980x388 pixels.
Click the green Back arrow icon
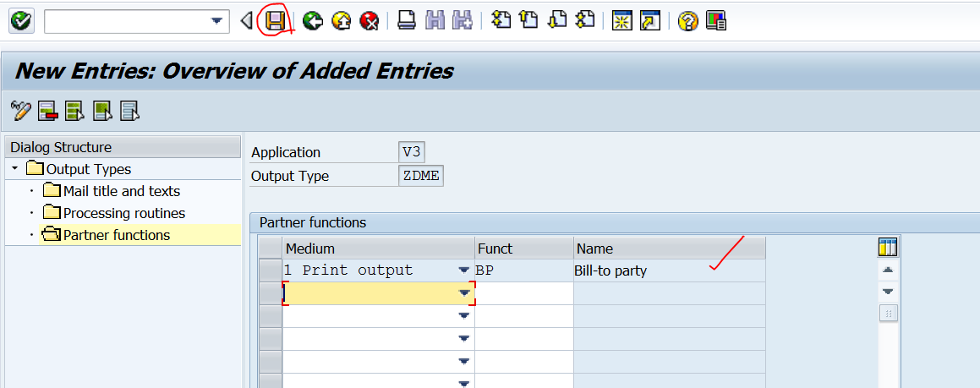click(313, 21)
